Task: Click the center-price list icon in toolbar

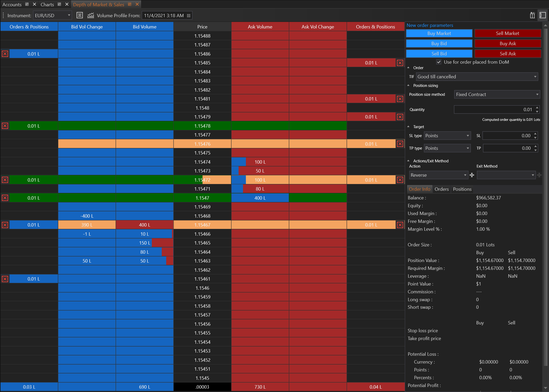Action: pos(79,15)
